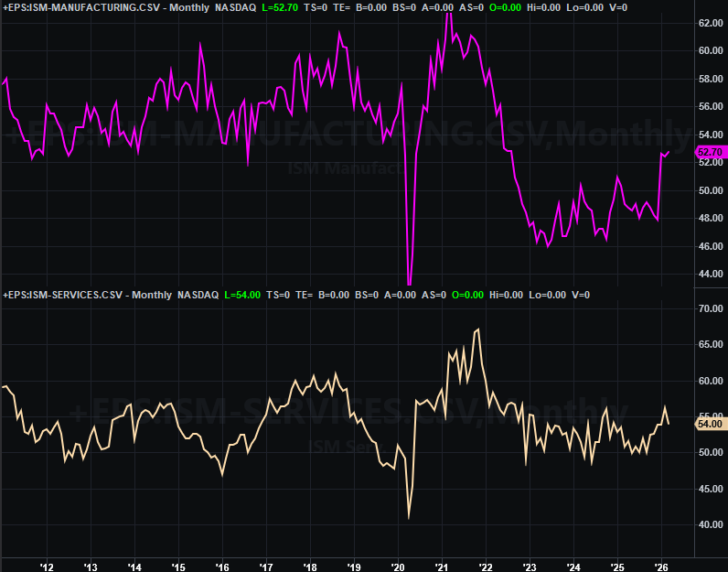Click the L=54.00 readout in services header

coord(244,295)
